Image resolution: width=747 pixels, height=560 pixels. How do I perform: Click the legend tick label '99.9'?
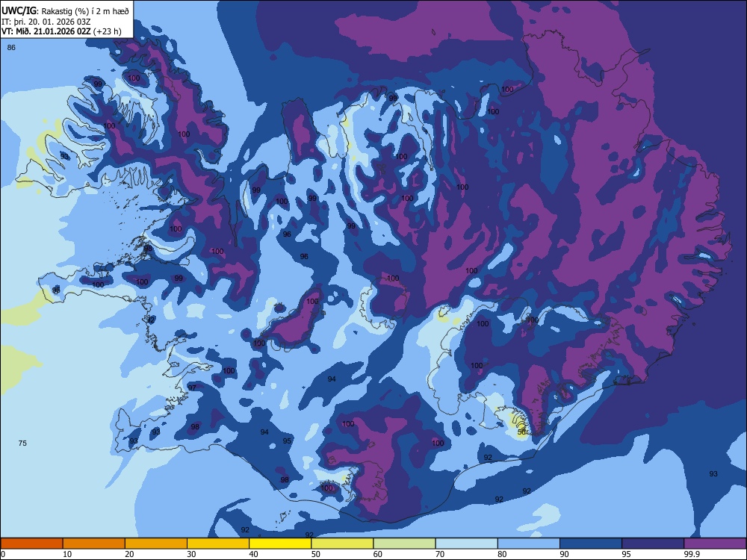click(692, 554)
